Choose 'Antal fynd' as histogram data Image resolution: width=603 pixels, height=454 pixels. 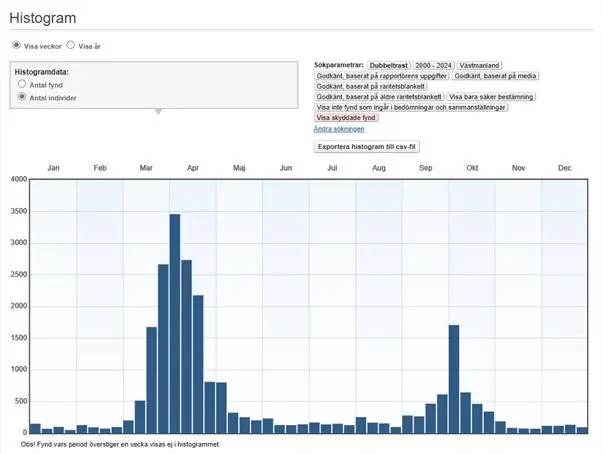pyautogui.click(x=22, y=85)
